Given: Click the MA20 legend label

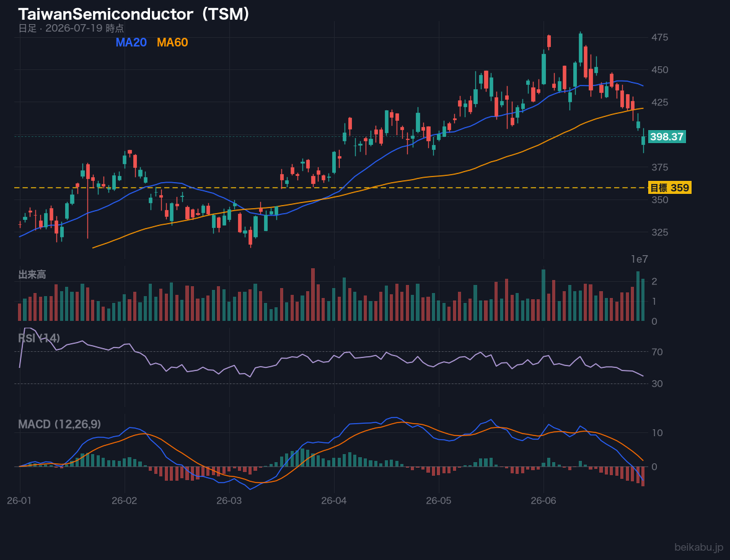Looking at the screenshot, I should [x=131, y=42].
